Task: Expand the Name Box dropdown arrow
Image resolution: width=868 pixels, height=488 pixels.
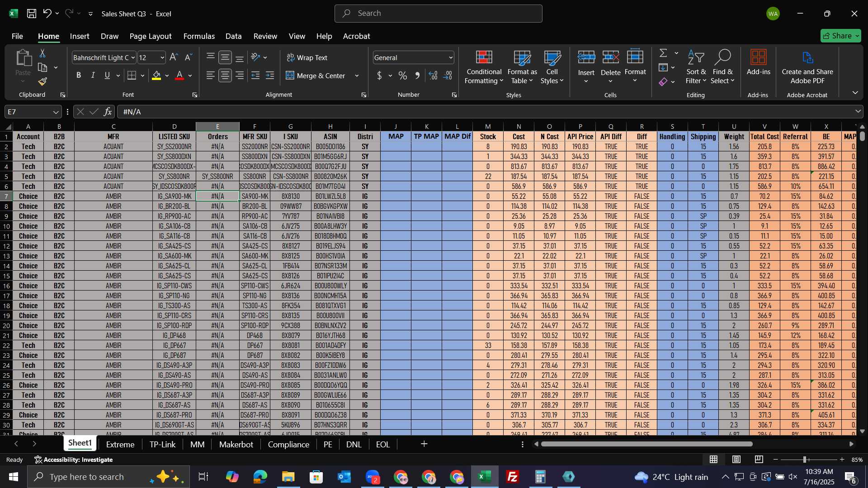Action: 56,112
